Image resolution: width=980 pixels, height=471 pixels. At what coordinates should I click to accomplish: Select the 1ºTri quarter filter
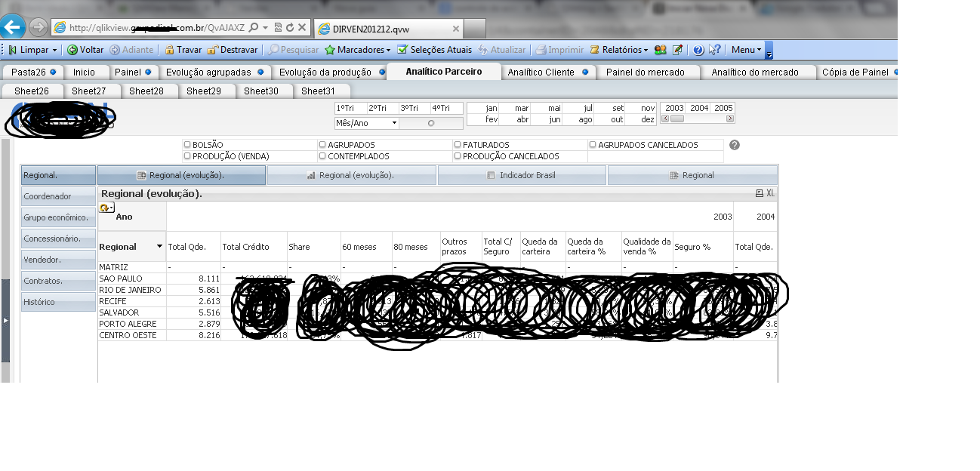(350, 108)
